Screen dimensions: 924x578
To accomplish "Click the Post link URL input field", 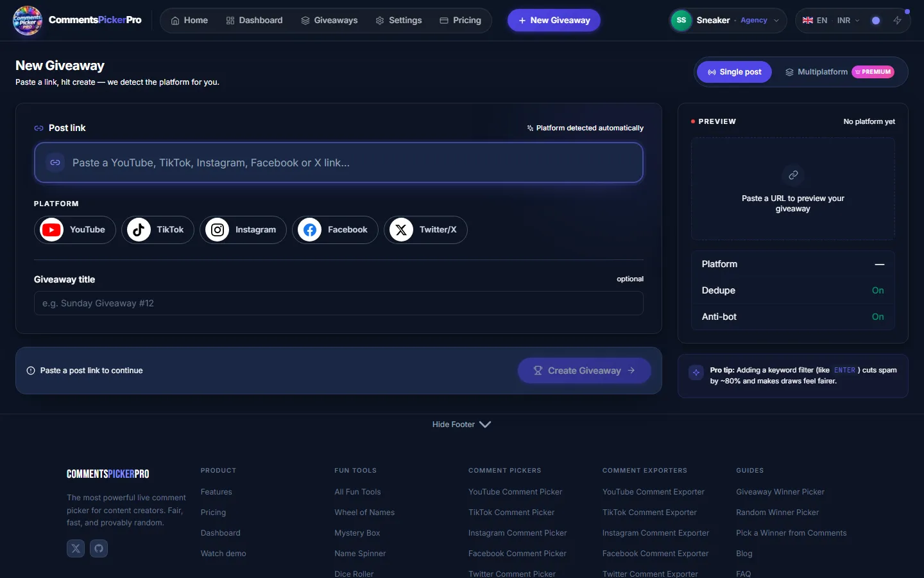I will coord(339,162).
